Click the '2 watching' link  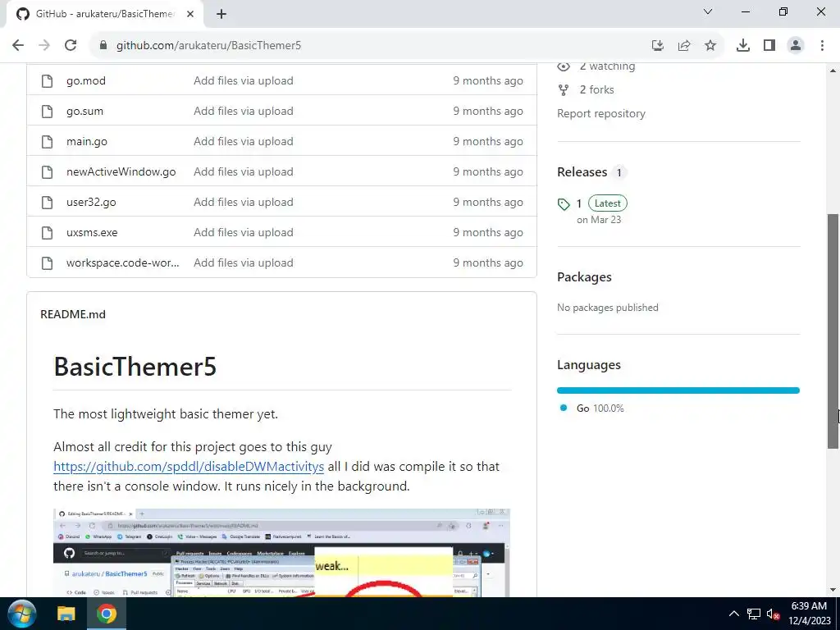[607, 66]
